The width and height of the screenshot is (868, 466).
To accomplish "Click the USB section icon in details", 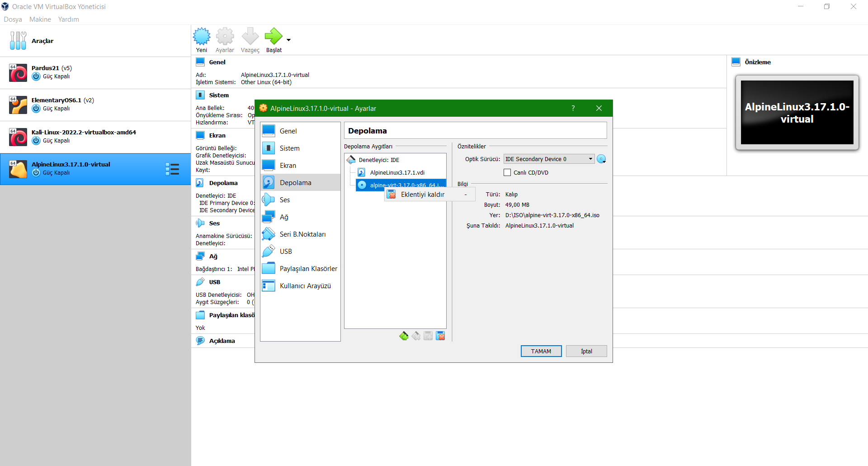I will pos(200,282).
